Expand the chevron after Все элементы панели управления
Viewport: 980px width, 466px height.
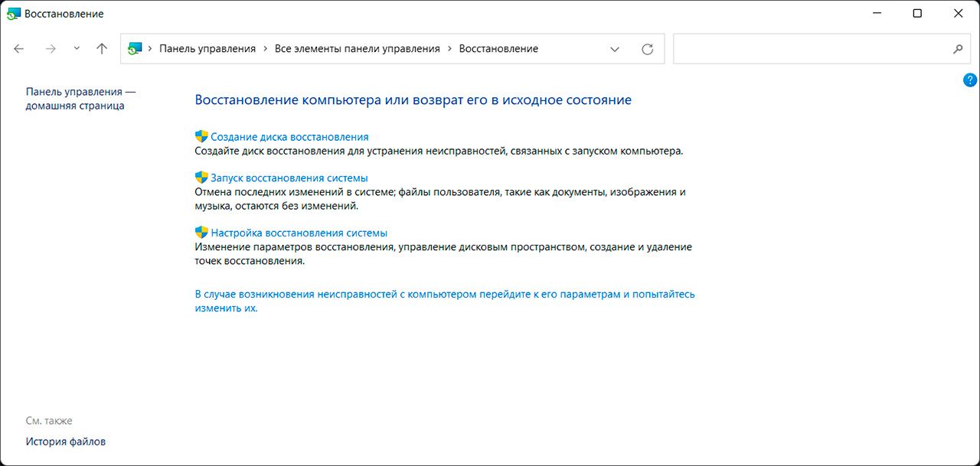tap(449, 49)
